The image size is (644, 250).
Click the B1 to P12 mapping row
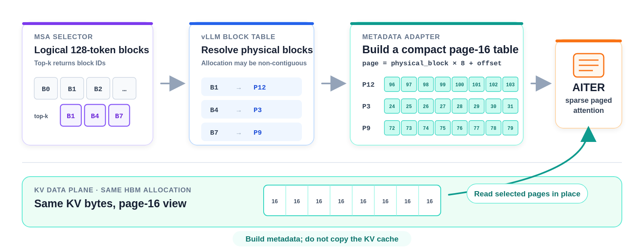[x=252, y=87]
